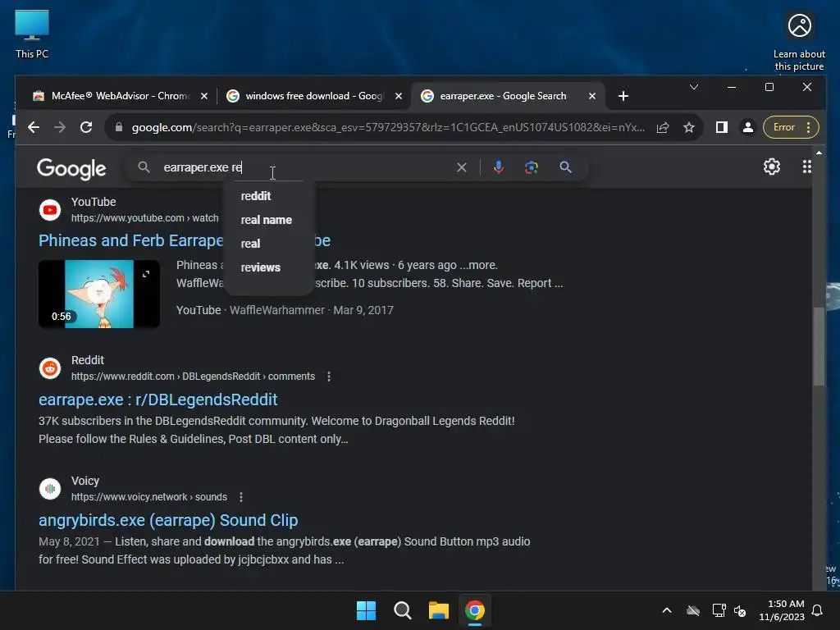Screen dimensions: 840x630
Task: Go to Google logo homepage
Action: pyautogui.click(x=71, y=169)
